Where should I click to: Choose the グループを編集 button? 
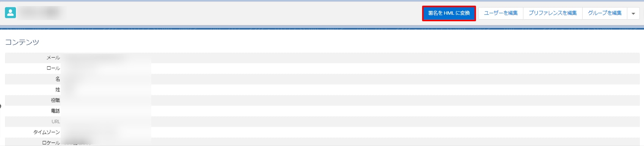pyautogui.click(x=605, y=13)
